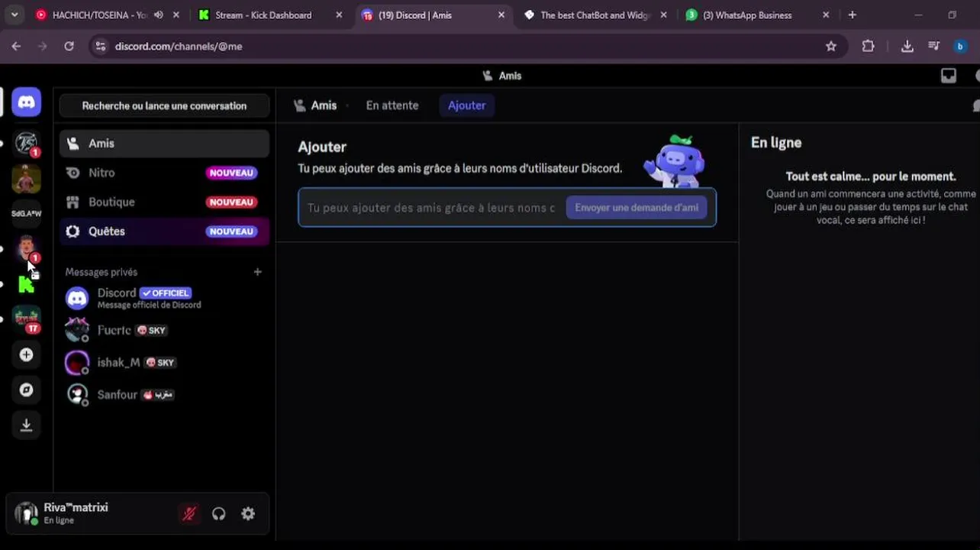Open the SdG.A*W server icon

(26, 213)
